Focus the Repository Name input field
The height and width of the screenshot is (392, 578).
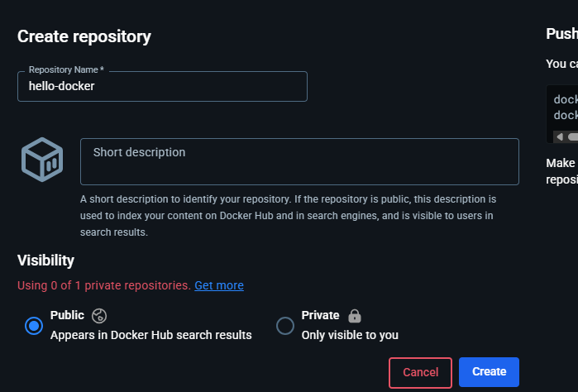click(162, 86)
